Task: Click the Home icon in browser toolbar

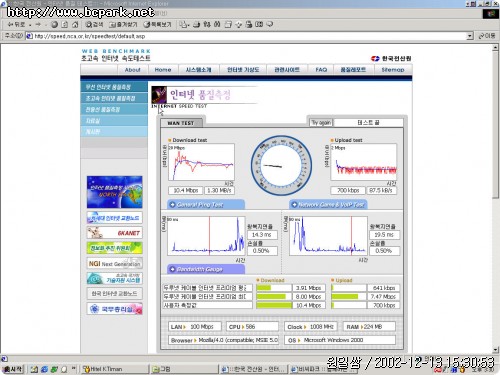Action: 75,24
